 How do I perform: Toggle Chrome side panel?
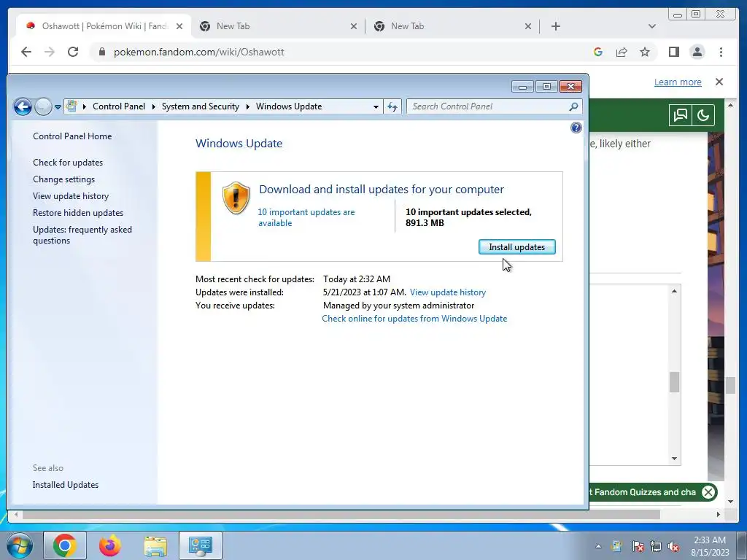673,52
